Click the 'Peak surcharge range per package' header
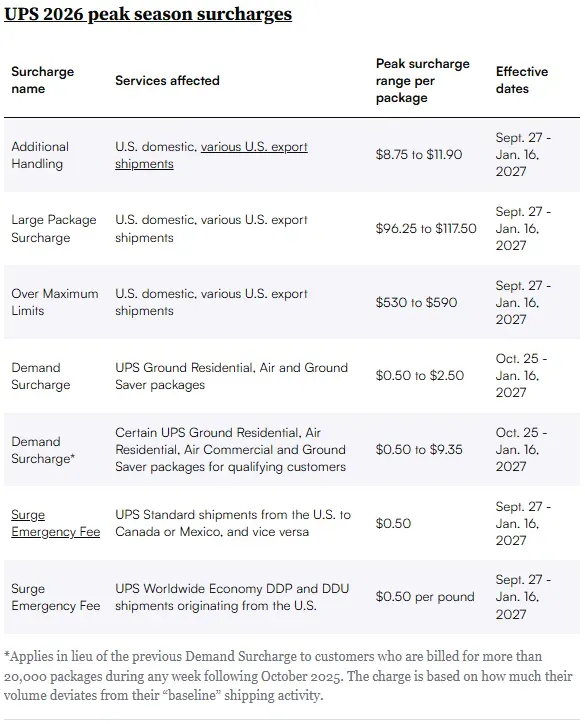 [x=422, y=80]
